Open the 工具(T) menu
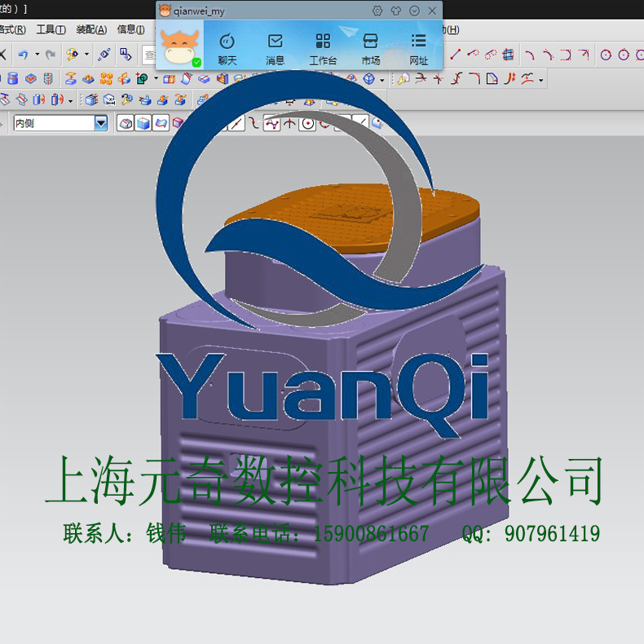644x644 pixels. 51,29
